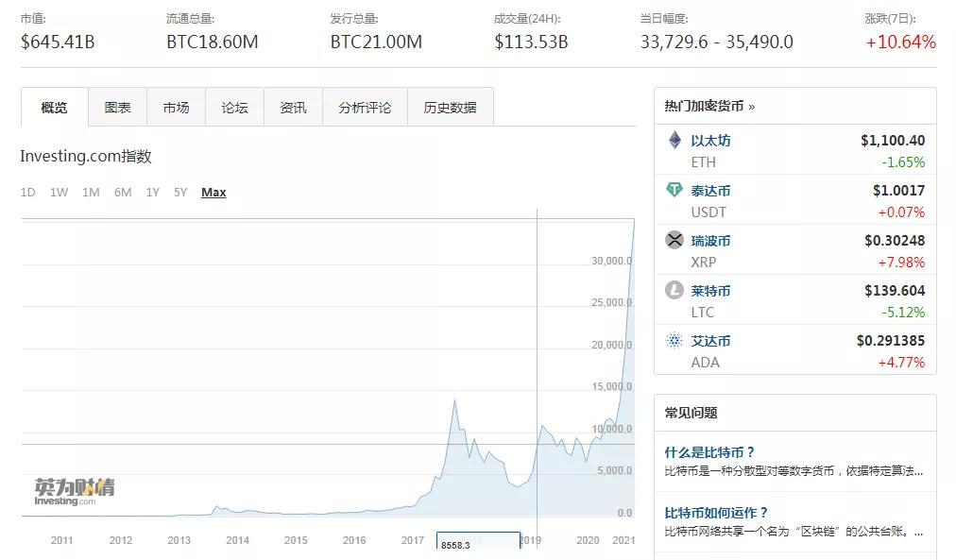Screen dimensions: 956x560
Task: Click the LTC change -5.12%
Action: coord(903,312)
